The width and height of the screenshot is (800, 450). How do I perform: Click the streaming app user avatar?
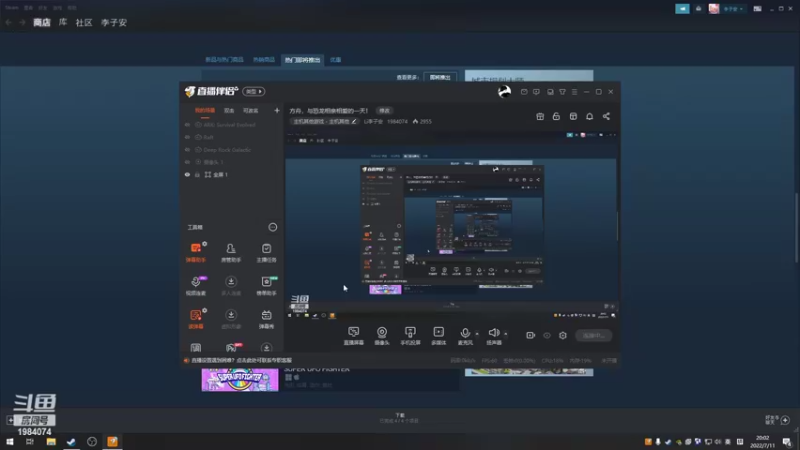(504, 92)
